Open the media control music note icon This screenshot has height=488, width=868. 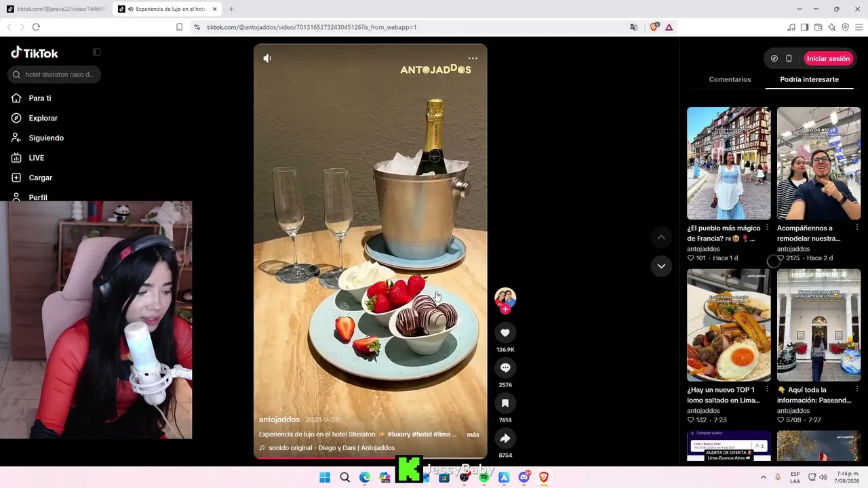pos(791,27)
